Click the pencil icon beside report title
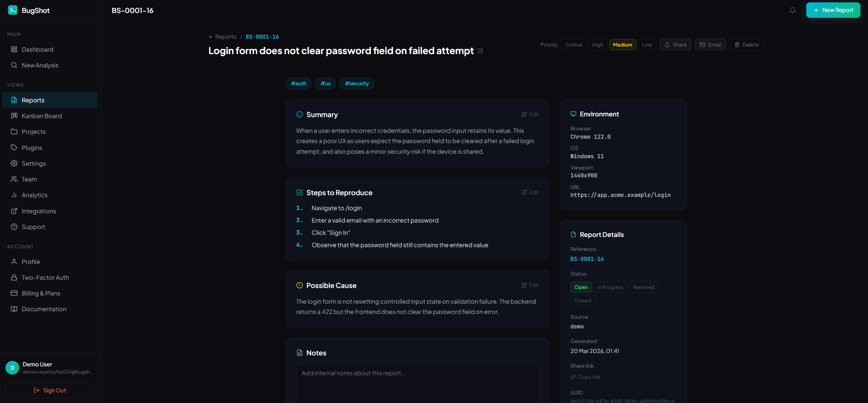Screen dimensions: 868x403 (x=480, y=51)
